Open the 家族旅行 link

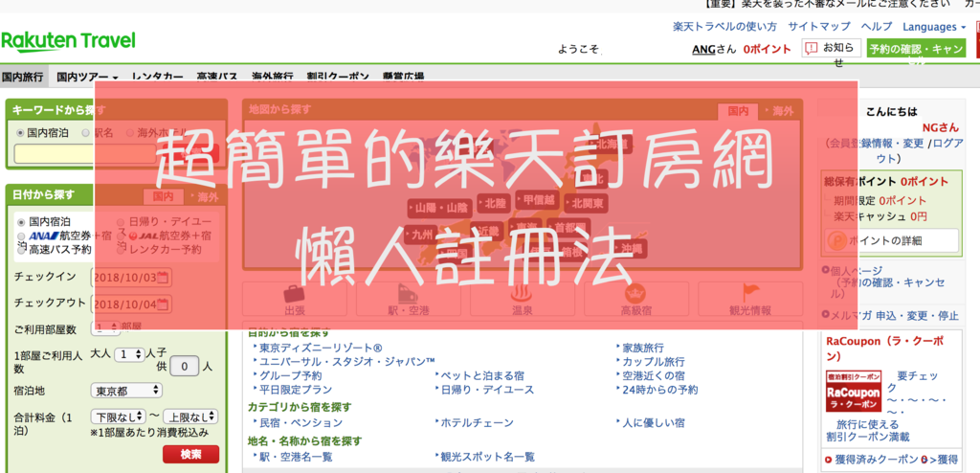643,348
